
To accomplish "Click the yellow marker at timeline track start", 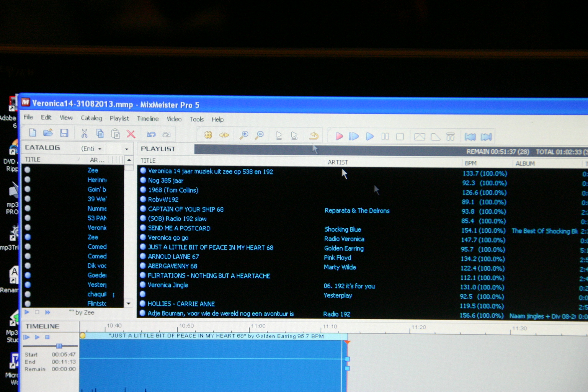I will pyautogui.click(x=83, y=336).
